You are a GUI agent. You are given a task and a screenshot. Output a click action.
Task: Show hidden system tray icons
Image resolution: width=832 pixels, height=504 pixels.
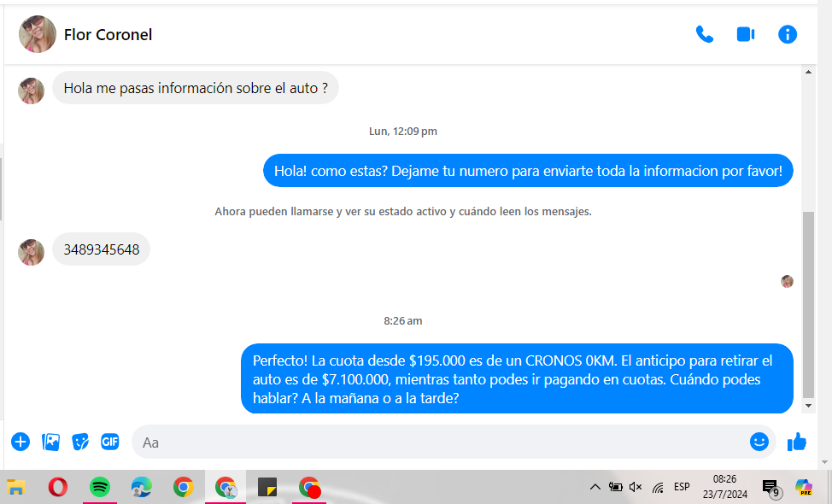pyautogui.click(x=595, y=487)
